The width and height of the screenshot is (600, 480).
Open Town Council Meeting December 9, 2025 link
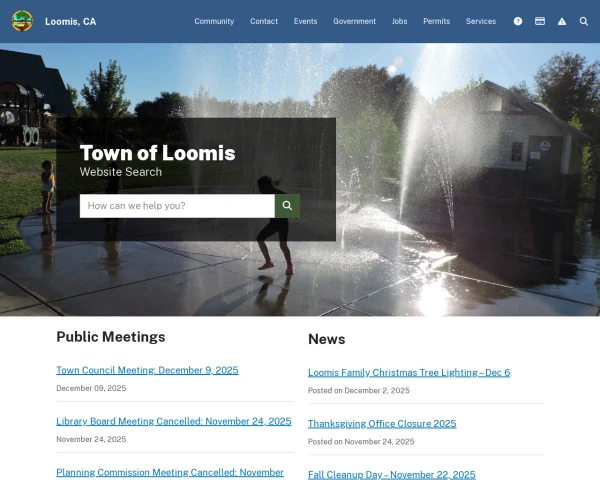click(147, 370)
